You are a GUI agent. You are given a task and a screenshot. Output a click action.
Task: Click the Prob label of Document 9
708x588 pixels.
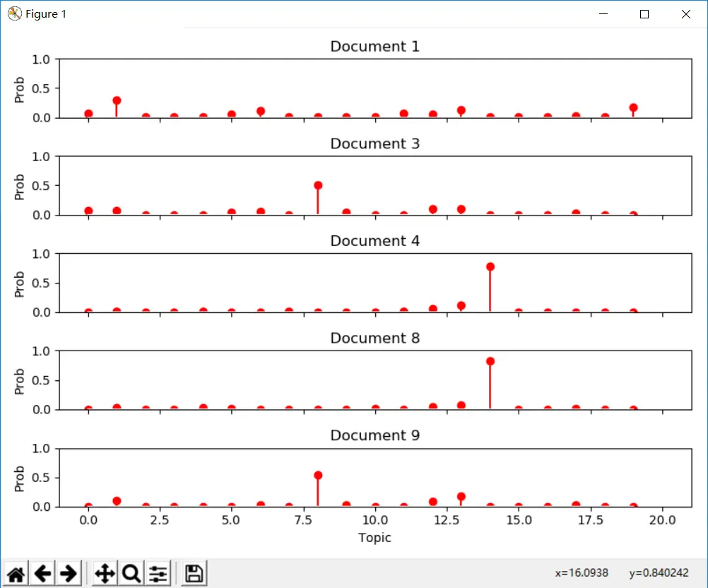point(19,478)
